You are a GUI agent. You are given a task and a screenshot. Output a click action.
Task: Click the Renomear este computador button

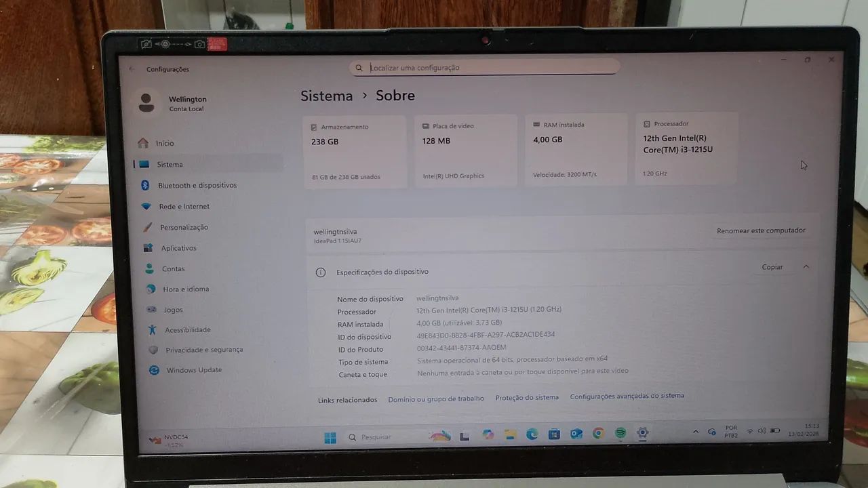[x=761, y=230]
